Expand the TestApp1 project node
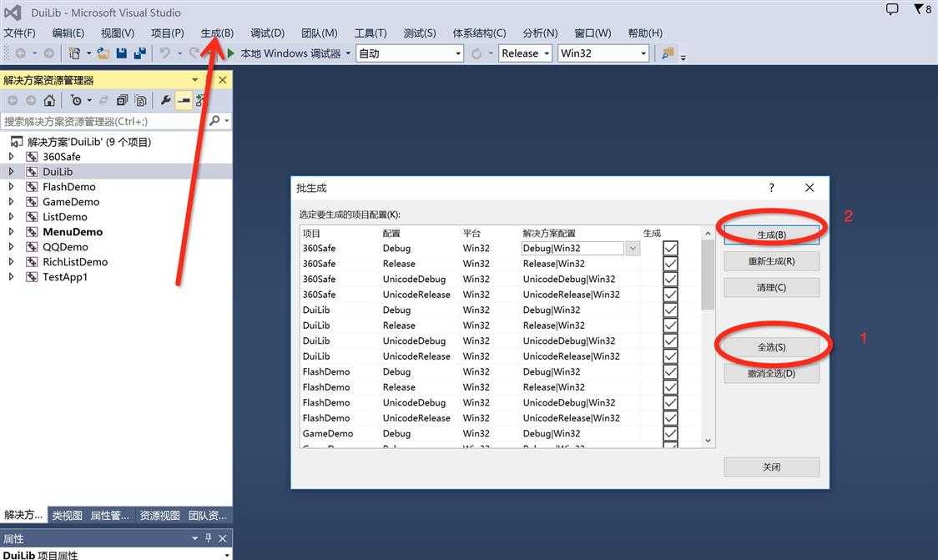938x560 pixels. 11,277
